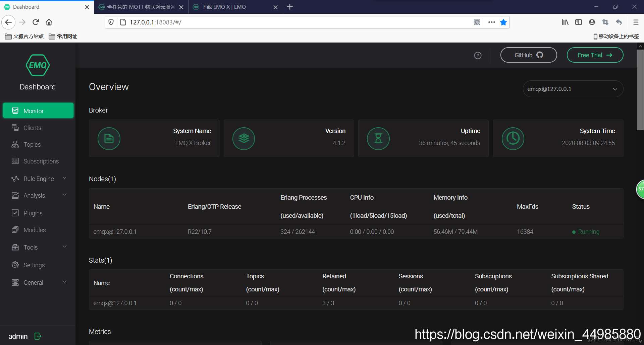Click the green 57 floating badge
This screenshot has height=345, width=644.
click(641, 189)
